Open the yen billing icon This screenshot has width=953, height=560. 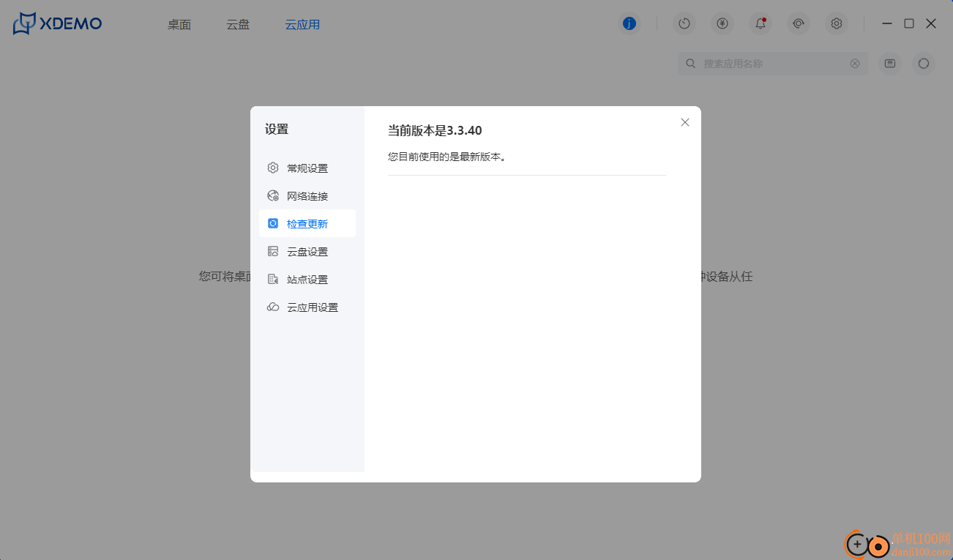coord(722,23)
